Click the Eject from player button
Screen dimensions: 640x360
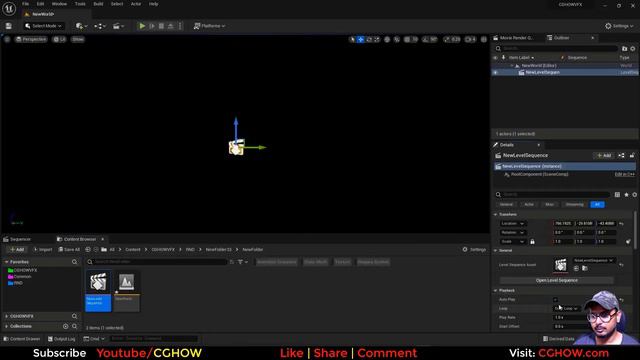171,26
